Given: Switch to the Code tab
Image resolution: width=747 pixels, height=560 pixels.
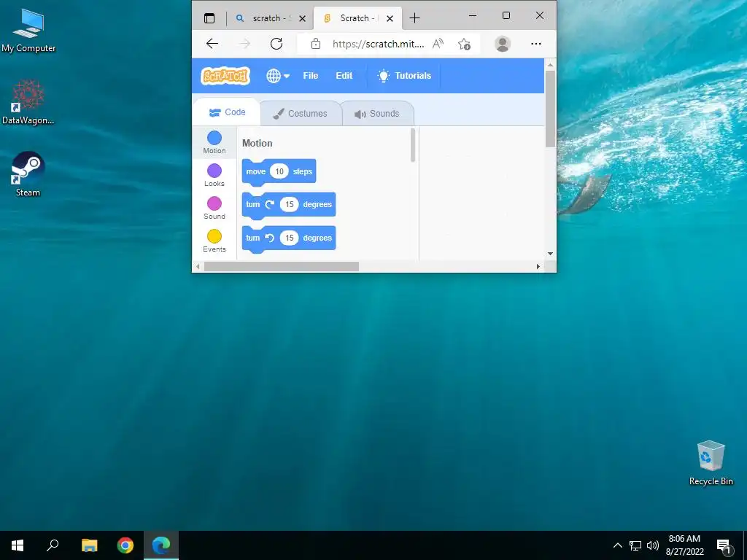Looking at the screenshot, I should click(x=228, y=112).
